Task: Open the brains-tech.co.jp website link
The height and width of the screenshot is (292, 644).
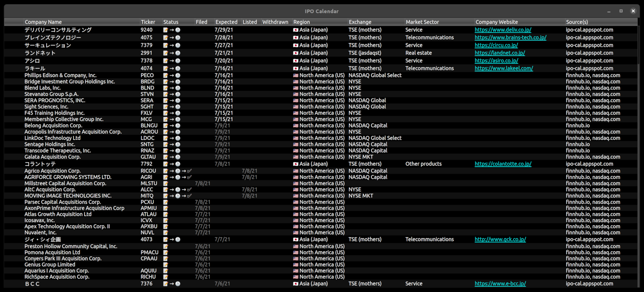Action: [510, 37]
